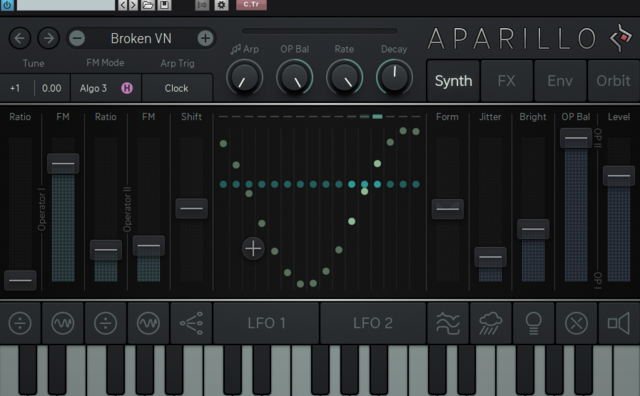Viewport: 640px width, 396px height.
Task: Select the Operator II FM waveform icon
Action: point(149,323)
